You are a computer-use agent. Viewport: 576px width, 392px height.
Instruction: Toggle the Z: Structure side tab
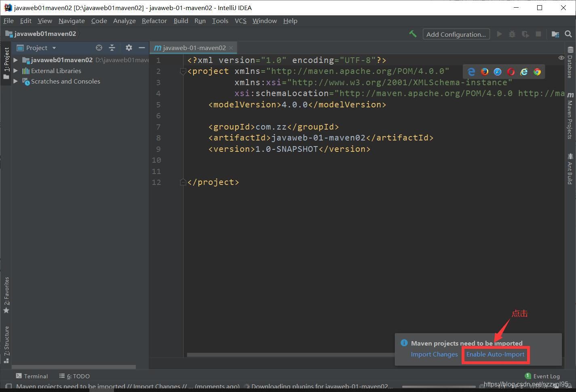pyautogui.click(x=6, y=344)
